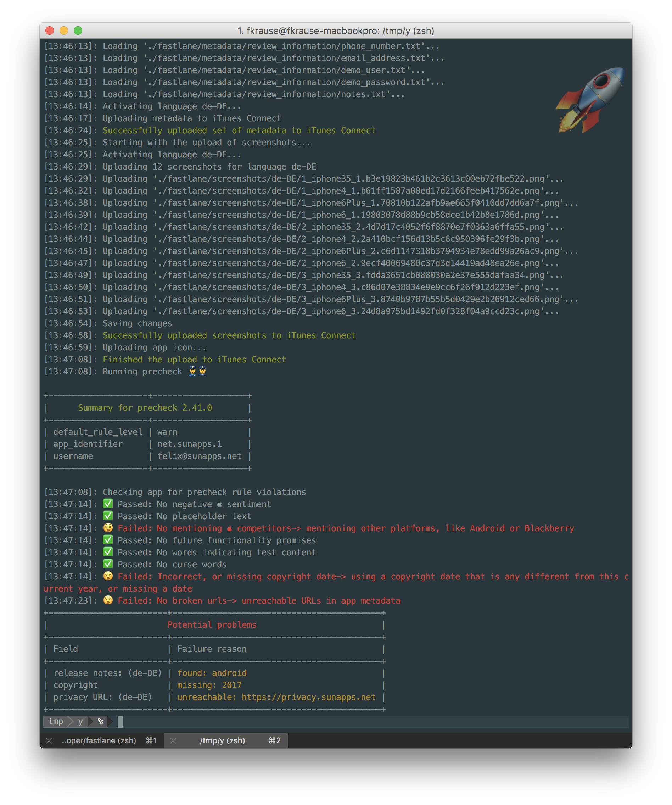Click the line loading 'demo_password.txt'

pos(244,82)
